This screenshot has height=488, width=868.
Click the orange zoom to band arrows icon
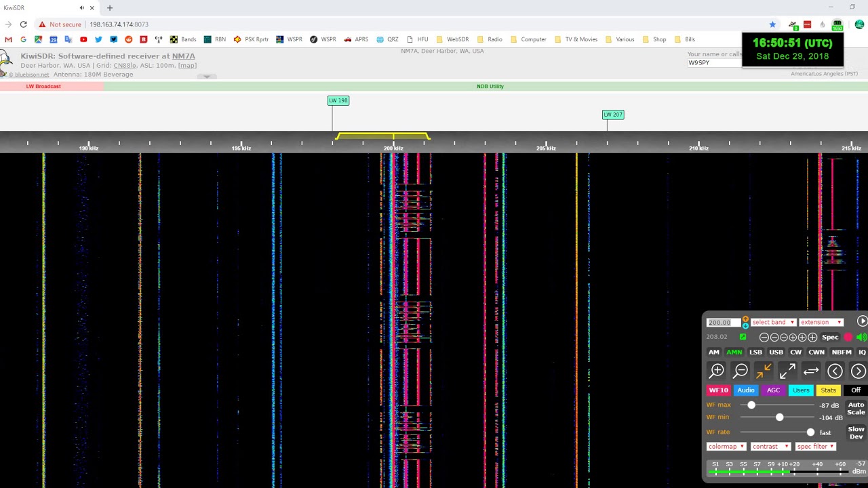pos(764,371)
